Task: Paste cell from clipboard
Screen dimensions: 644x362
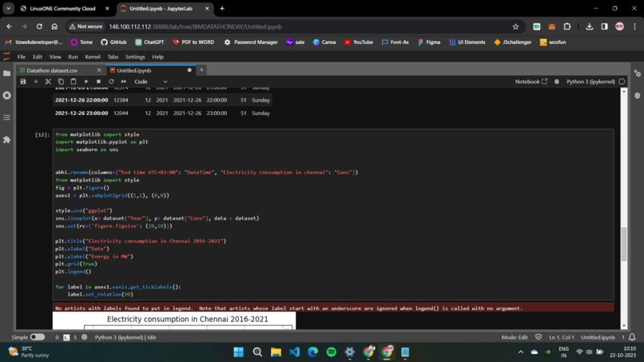Action: click(74, 82)
